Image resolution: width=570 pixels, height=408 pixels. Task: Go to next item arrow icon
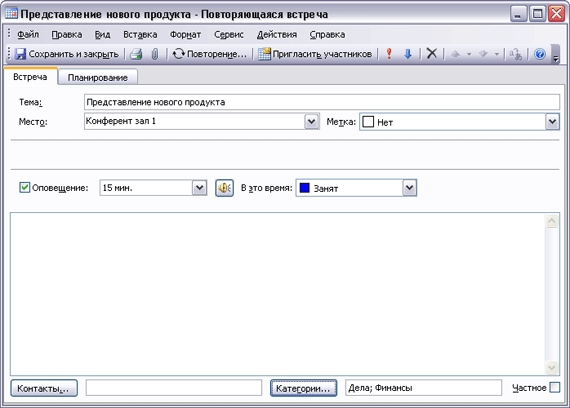click(483, 54)
